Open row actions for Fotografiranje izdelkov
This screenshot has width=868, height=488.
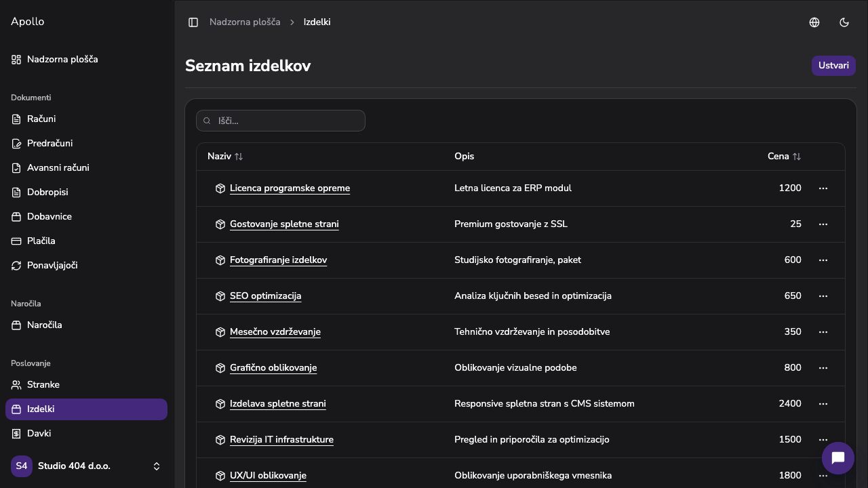pos(823,260)
